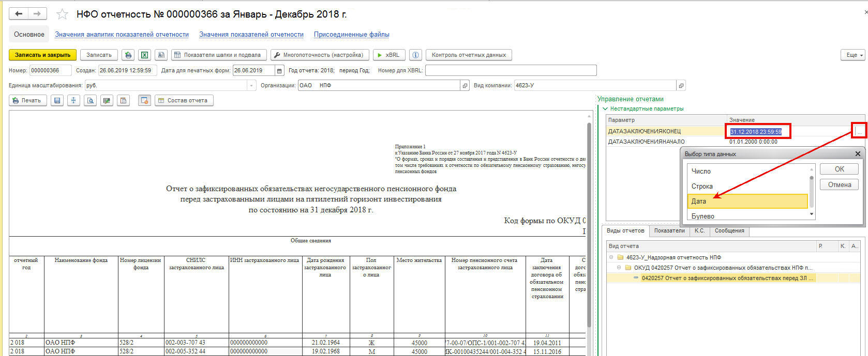Open calendar for Дата для печатных форм
Viewport: 868px width, 356px height.
pyautogui.click(x=279, y=71)
